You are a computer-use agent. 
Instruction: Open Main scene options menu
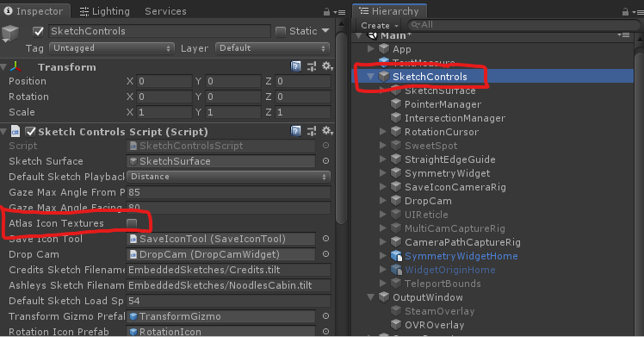click(623, 35)
